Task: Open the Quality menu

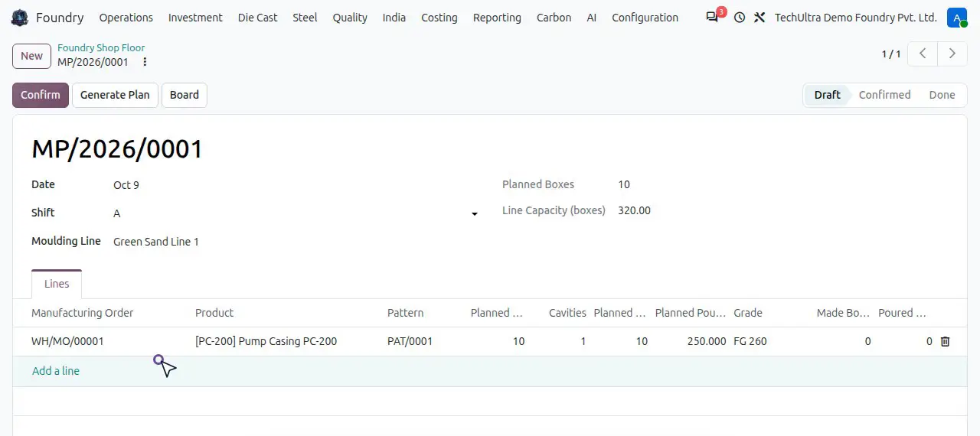Action: (350, 18)
